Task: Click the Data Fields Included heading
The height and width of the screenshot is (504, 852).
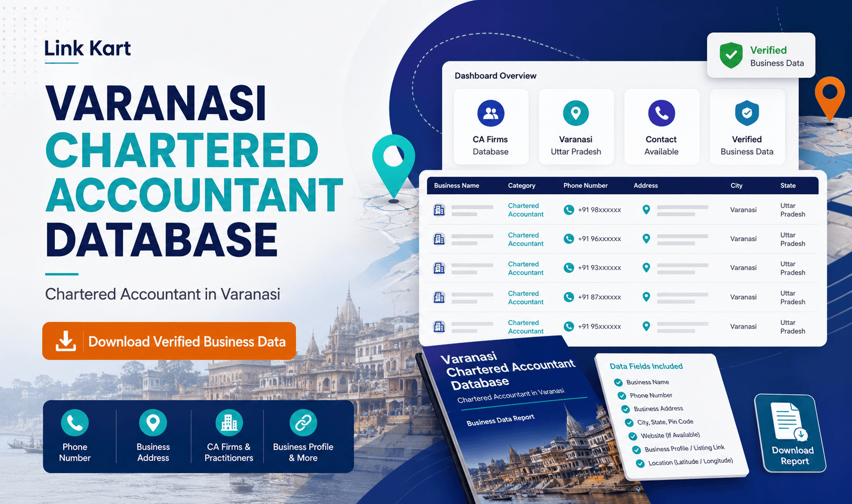Action: coord(646,366)
